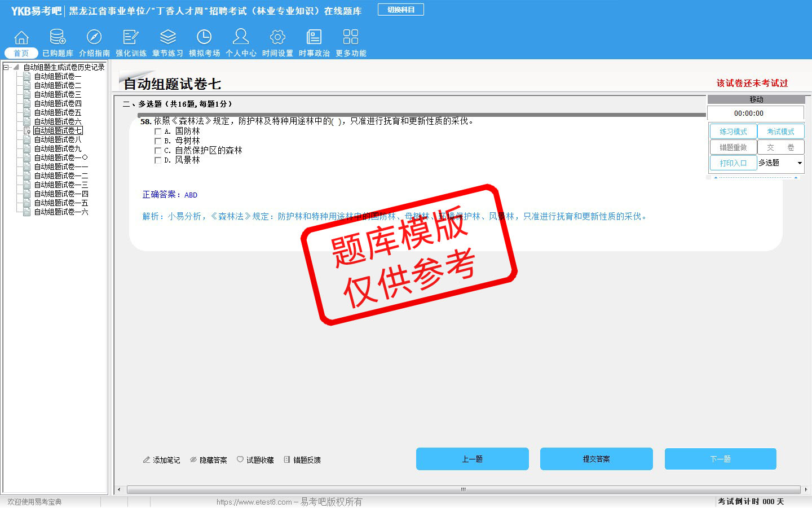Click the 正确答案 ABD text
812x508 pixels.
(x=170, y=195)
